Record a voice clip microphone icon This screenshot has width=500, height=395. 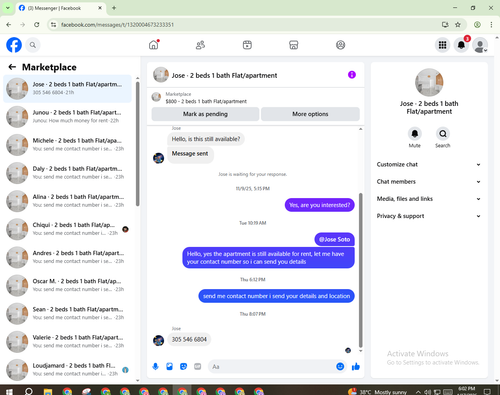155,367
